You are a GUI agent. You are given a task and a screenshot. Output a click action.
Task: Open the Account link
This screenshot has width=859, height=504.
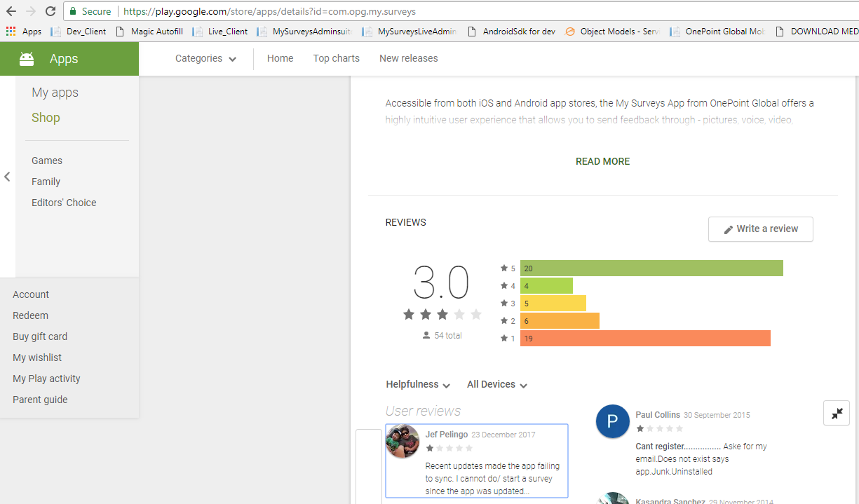(x=31, y=294)
